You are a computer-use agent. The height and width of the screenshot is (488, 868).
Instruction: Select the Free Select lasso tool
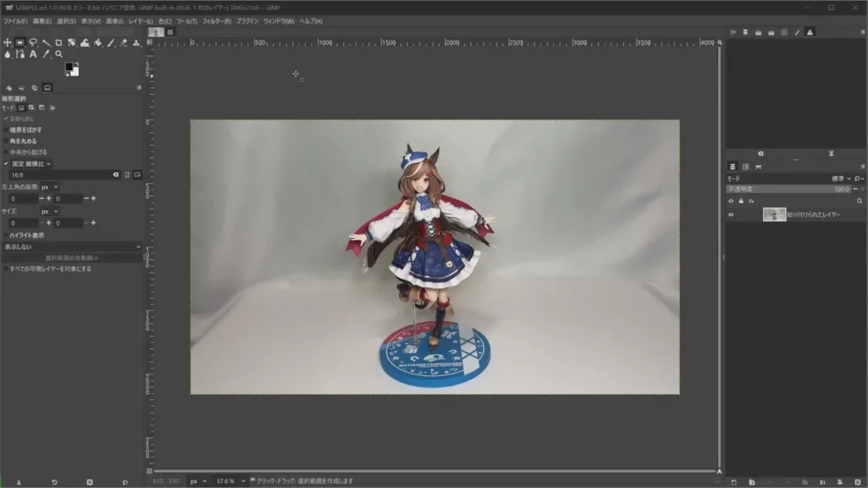coord(33,42)
